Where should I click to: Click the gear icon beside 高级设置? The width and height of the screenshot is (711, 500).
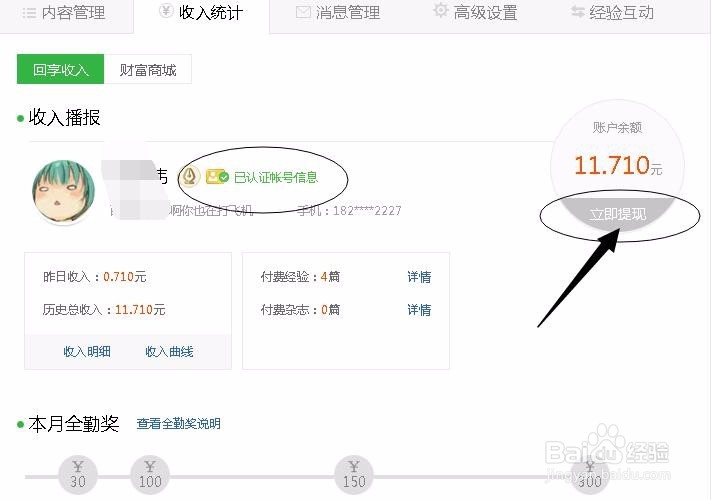440,10
